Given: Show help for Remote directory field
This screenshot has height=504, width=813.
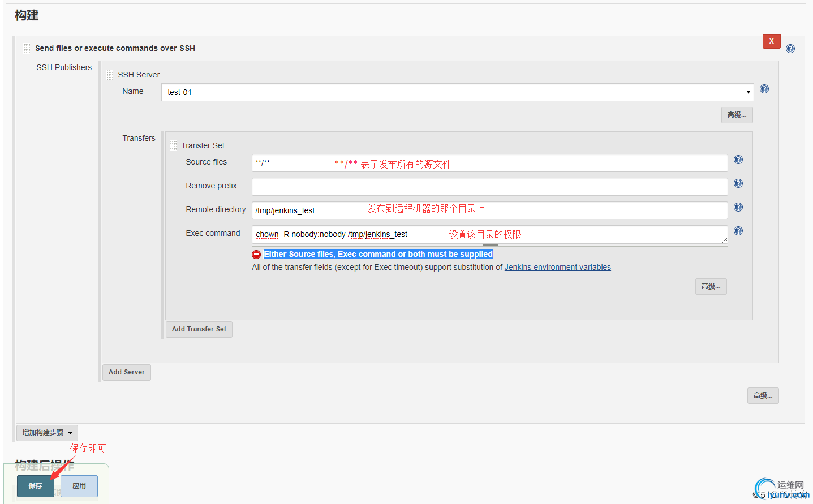Looking at the screenshot, I should click(738, 207).
